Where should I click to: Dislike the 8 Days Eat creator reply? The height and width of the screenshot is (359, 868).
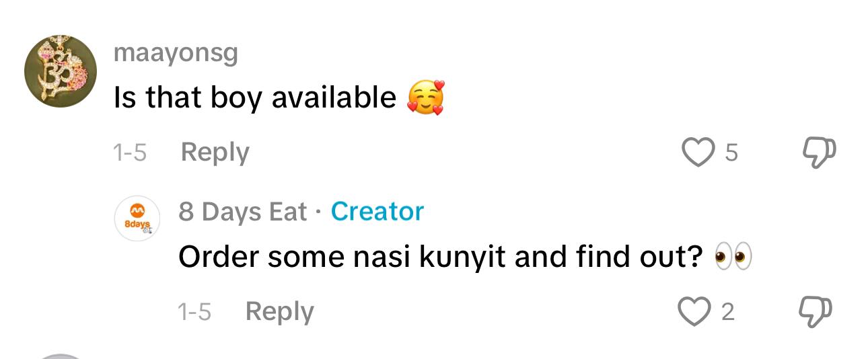816,311
